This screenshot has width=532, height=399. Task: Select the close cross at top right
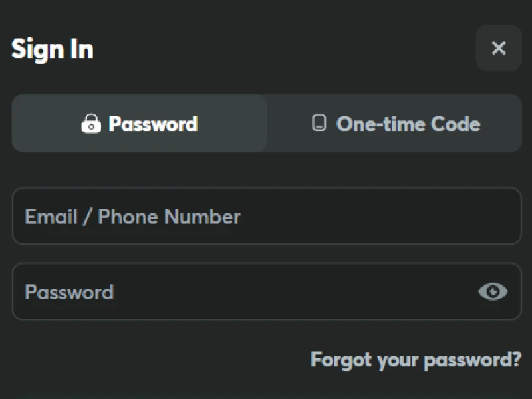pyautogui.click(x=499, y=48)
